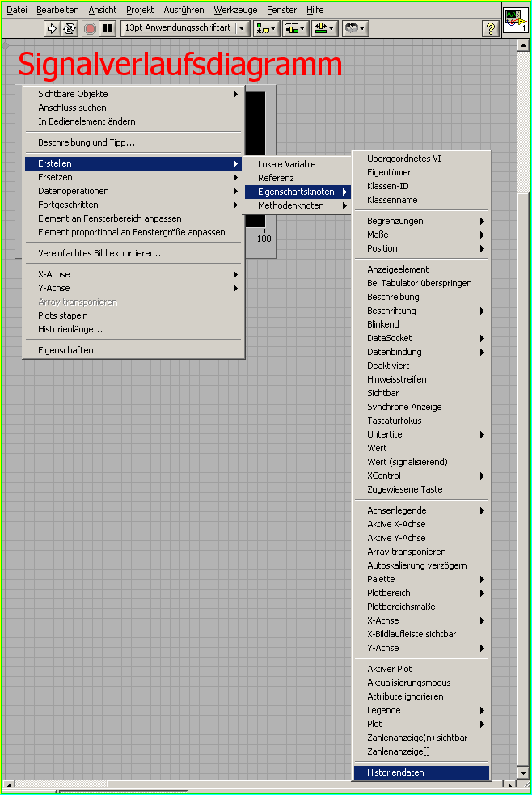The height and width of the screenshot is (795, 532).
Task: Open the Distribute Objects tool
Action: tap(295, 28)
